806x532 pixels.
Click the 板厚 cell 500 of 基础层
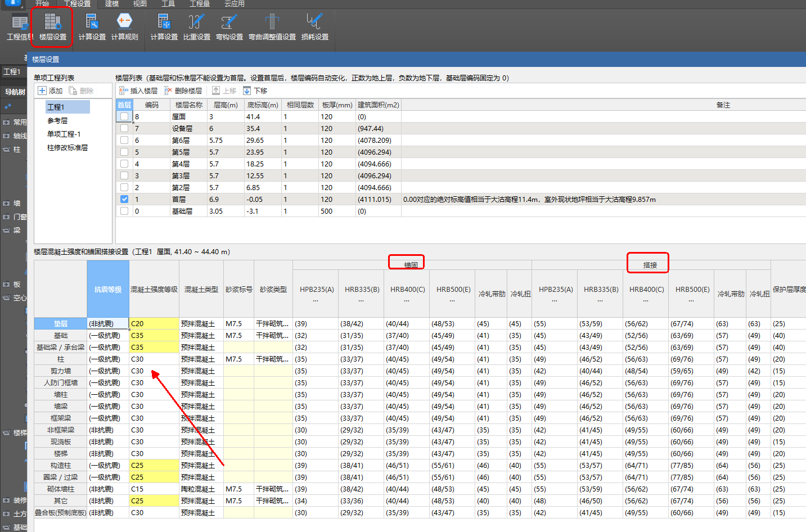click(337, 211)
